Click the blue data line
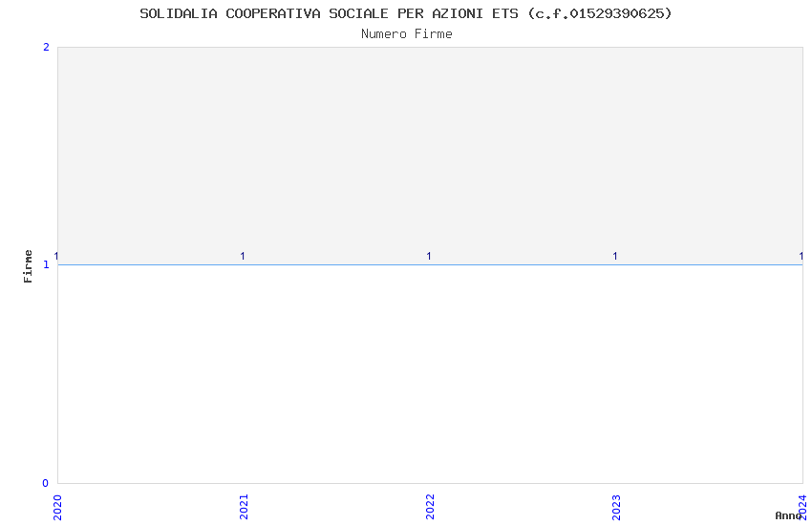This screenshot has height=525, width=812. 430,264
